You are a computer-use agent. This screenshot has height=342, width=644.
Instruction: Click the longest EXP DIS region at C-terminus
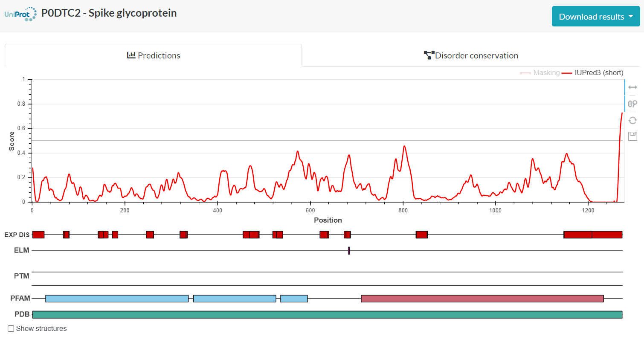593,235
